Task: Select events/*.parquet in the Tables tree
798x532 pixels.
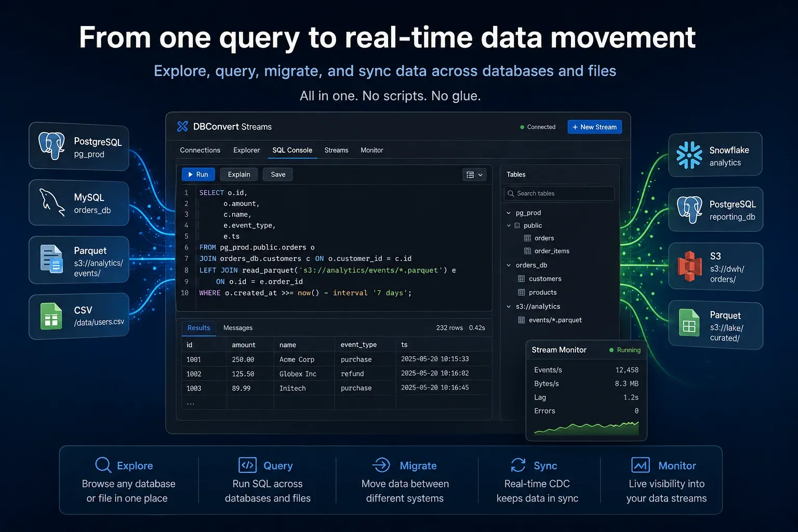Action: tap(555, 320)
